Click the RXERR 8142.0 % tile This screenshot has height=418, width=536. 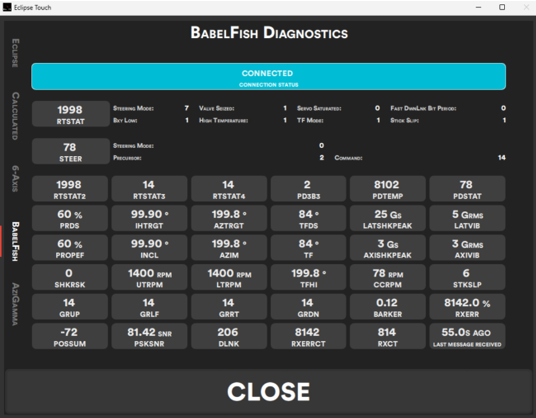pos(467,307)
